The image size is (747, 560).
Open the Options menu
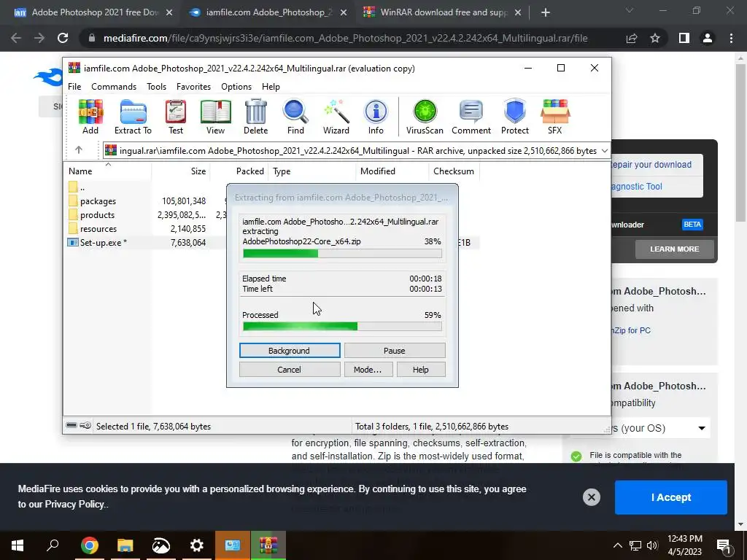pos(236,87)
